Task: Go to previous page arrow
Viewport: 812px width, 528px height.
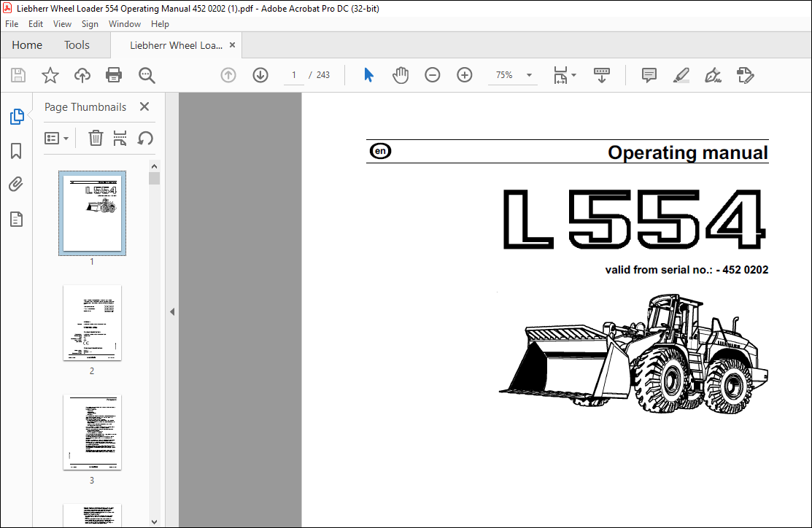Action: tap(228, 75)
